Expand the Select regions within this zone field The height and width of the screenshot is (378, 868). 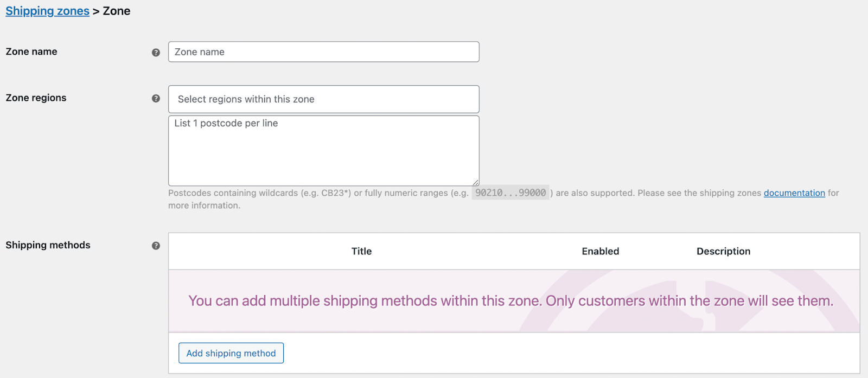click(x=323, y=99)
